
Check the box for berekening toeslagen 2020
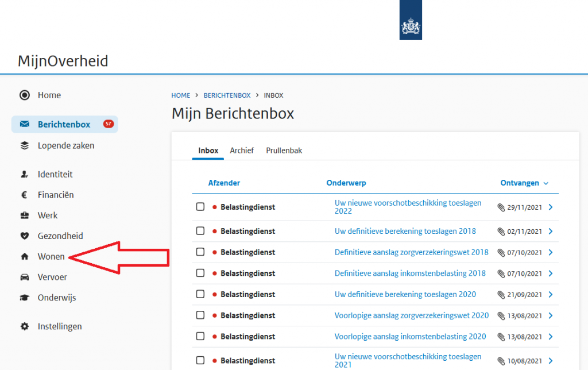[x=200, y=294]
